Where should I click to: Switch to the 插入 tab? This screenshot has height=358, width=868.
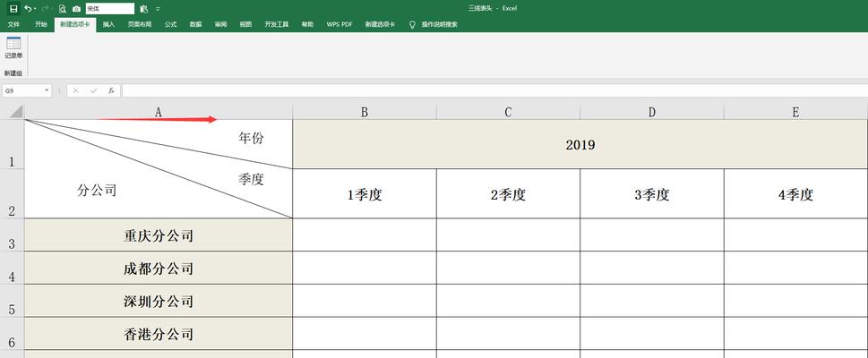(109, 24)
